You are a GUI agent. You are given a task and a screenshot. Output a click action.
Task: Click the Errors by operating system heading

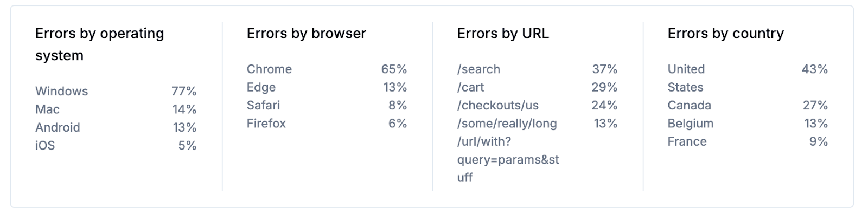pyautogui.click(x=100, y=44)
